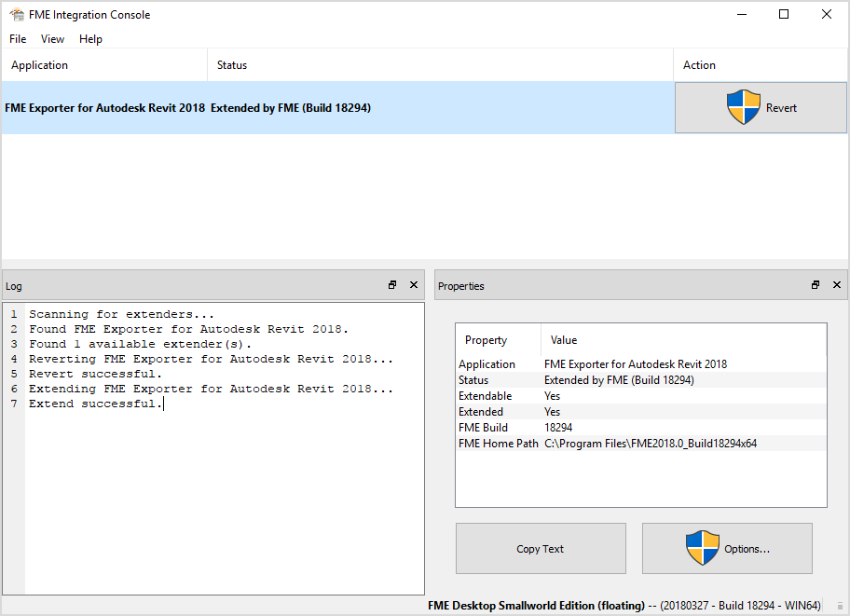Select the FME Build property row
This screenshot has height=616, width=850.
(640, 428)
